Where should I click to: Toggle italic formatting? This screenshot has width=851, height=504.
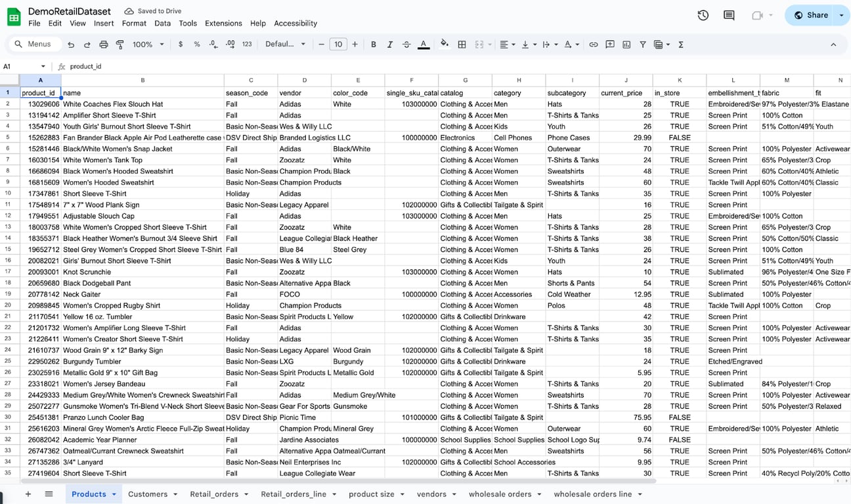(390, 45)
